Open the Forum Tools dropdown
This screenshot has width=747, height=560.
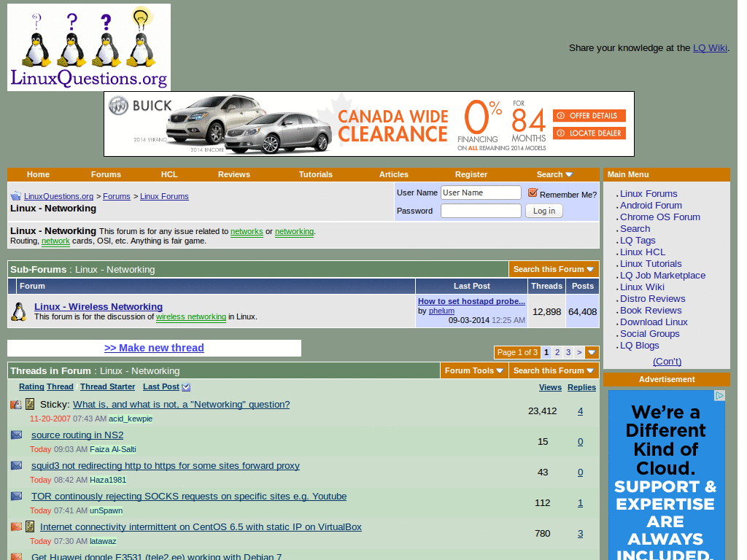click(474, 370)
